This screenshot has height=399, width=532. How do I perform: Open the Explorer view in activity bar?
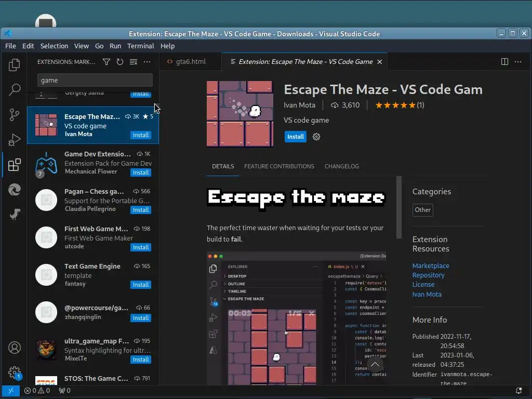coord(14,64)
